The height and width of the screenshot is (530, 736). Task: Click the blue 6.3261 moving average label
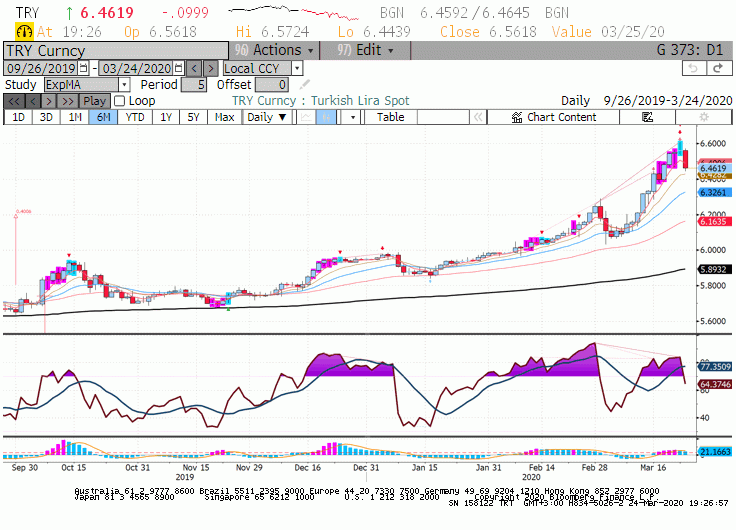(714, 192)
